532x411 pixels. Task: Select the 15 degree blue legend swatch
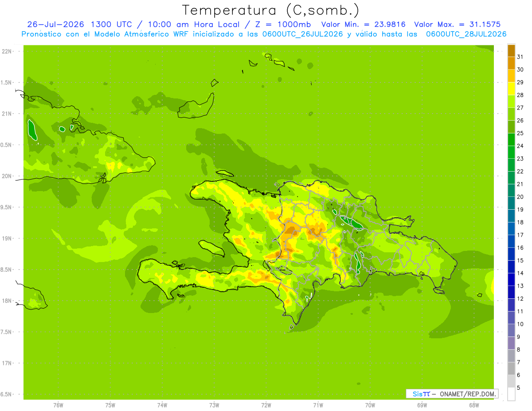[511, 254]
